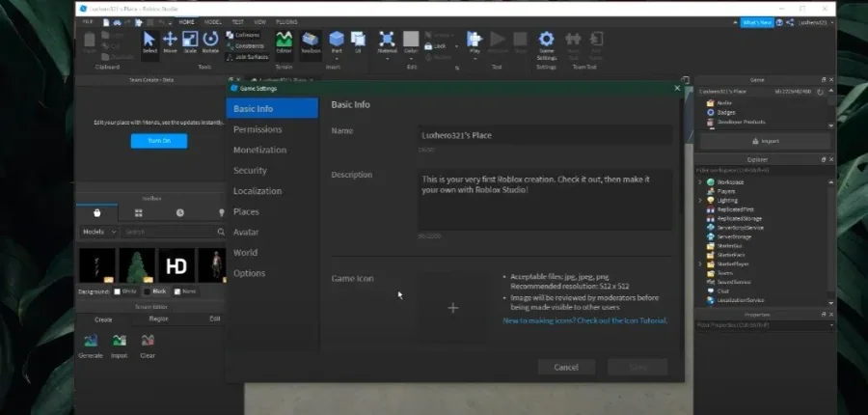Expand the Workspace tree node
This screenshot has width=868, height=415.
tap(700, 181)
